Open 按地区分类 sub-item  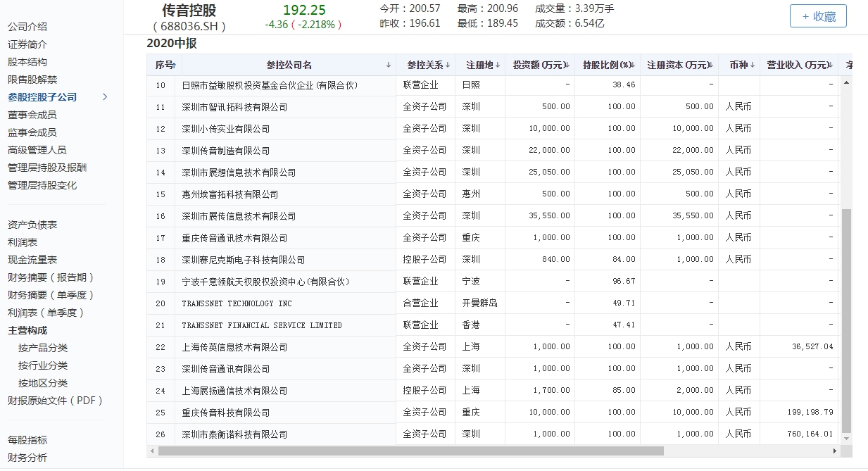[x=43, y=383]
